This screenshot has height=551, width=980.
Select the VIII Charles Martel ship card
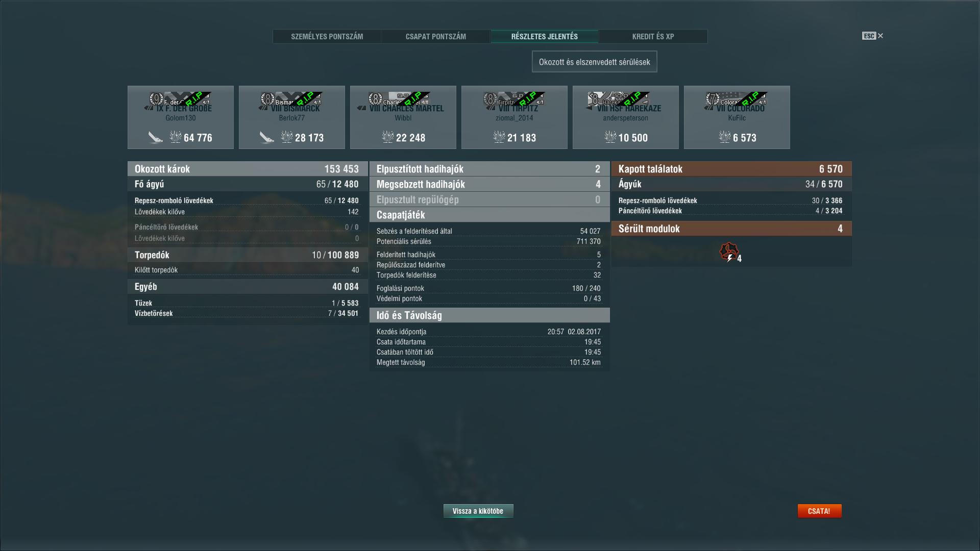(403, 117)
